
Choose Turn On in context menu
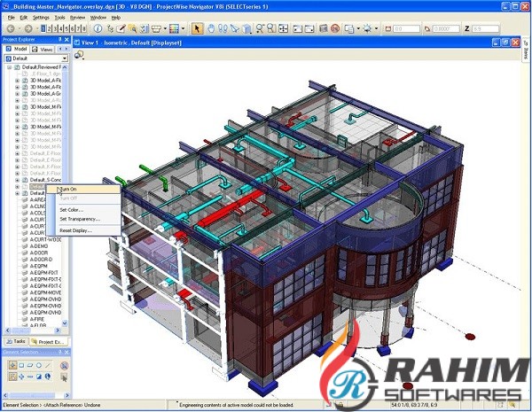(83, 190)
